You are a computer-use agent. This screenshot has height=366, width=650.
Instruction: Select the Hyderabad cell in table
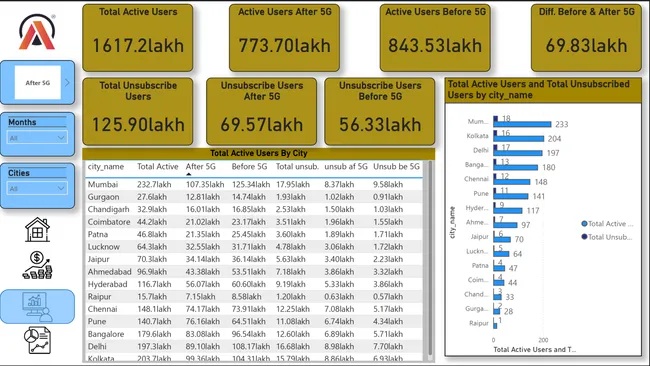(x=107, y=284)
